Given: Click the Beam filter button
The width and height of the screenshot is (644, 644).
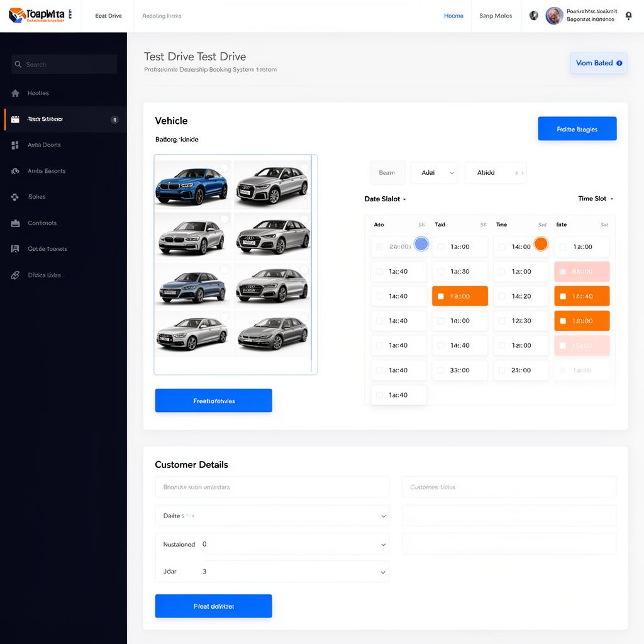Looking at the screenshot, I should [x=387, y=172].
